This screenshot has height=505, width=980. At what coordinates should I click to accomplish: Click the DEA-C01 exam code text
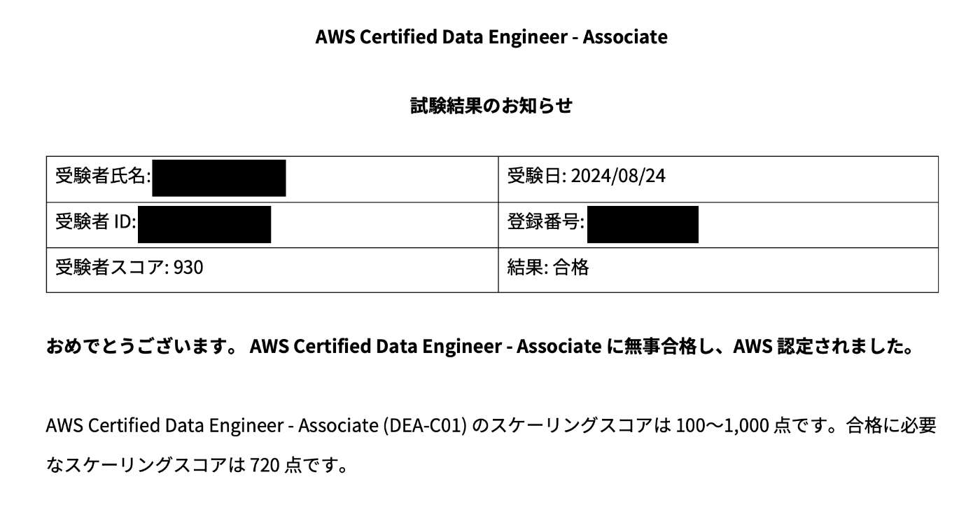tap(425, 426)
